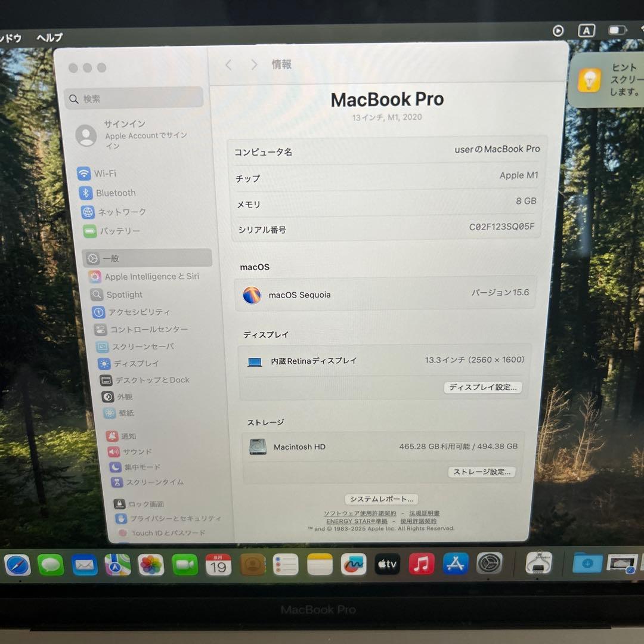The width and height of the screenshot is (644, 644).
Task: Open System Information in the Dock
Action: tap(539, 562)
